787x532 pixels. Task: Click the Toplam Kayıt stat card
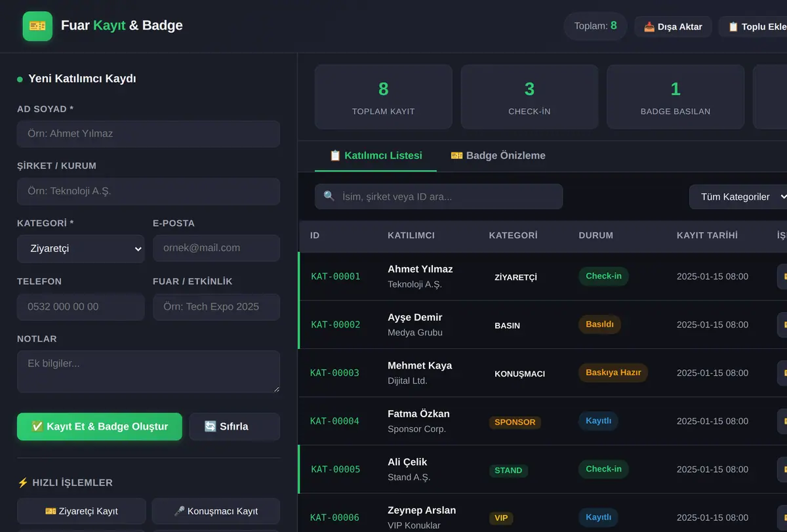(x=384, y=96)
